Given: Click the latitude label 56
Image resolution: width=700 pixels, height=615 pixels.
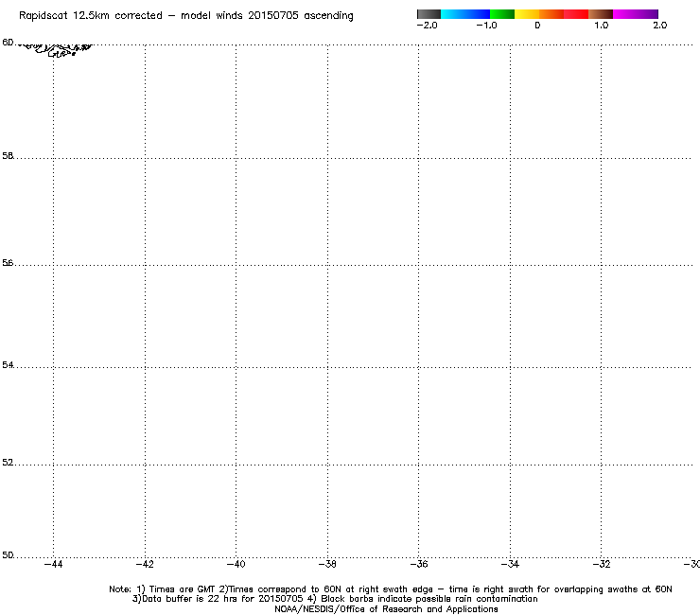Looking at the screenshot, I should [8, 263].
